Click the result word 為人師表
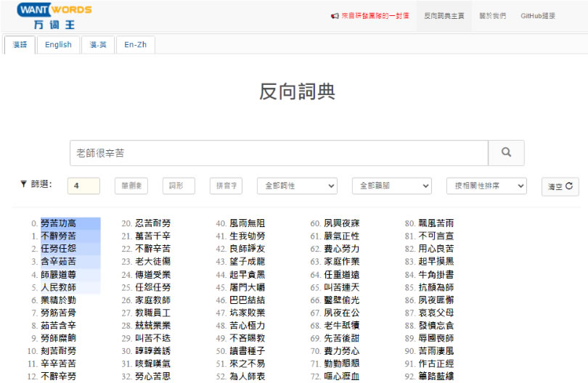This screenshot has width=588, height=383. pos(247,376)
